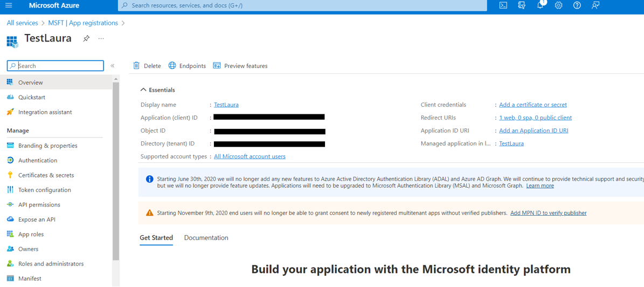Open the managed application TestLaura link
The height and width of the screenshot is (287, 644).
click(x=511, y=143)
